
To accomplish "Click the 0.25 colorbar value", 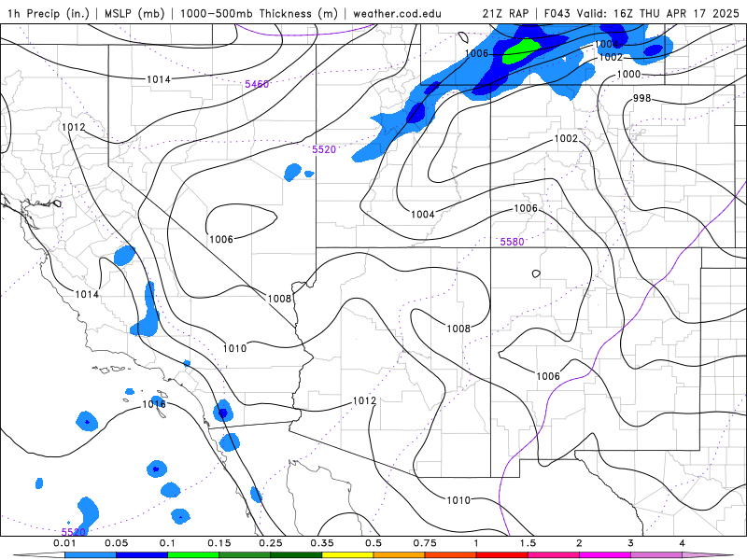I will click(271, 543).
